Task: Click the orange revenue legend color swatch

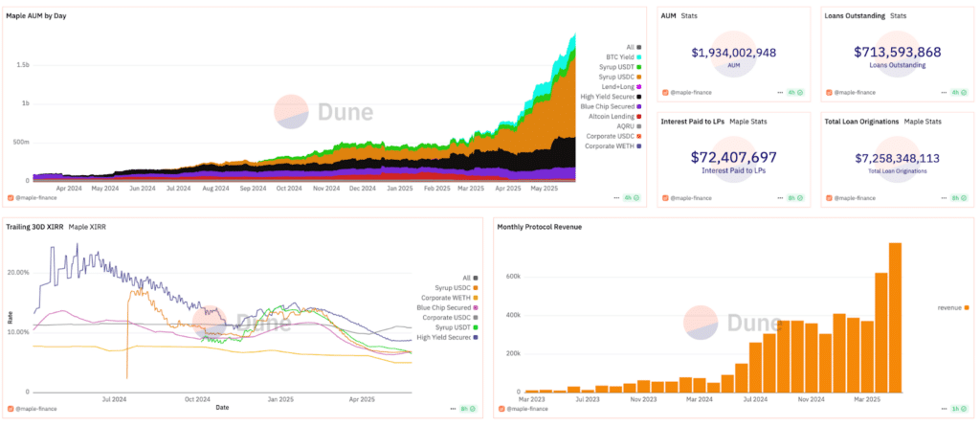Action: [x=968, y=307]
